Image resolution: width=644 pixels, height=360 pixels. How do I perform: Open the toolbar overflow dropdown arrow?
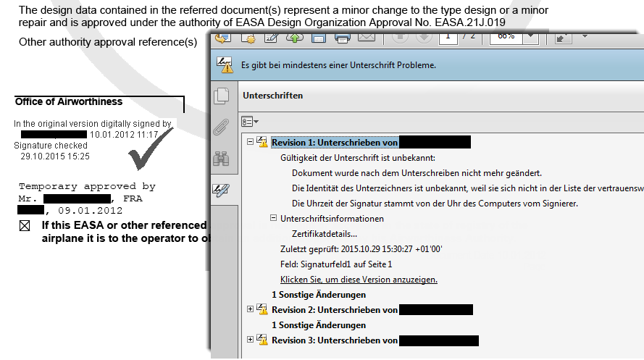click(x=585, y=36)
